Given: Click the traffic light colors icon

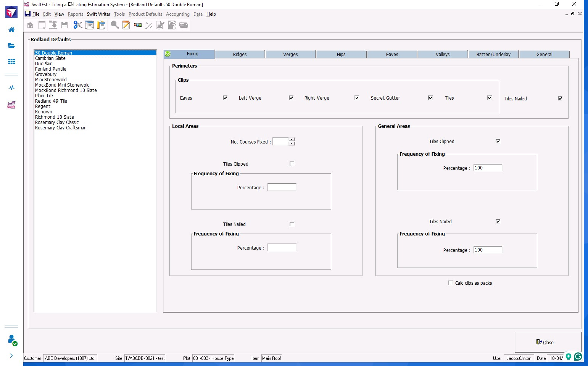Looking at the screenshot, I should click(x=138, y=25).
